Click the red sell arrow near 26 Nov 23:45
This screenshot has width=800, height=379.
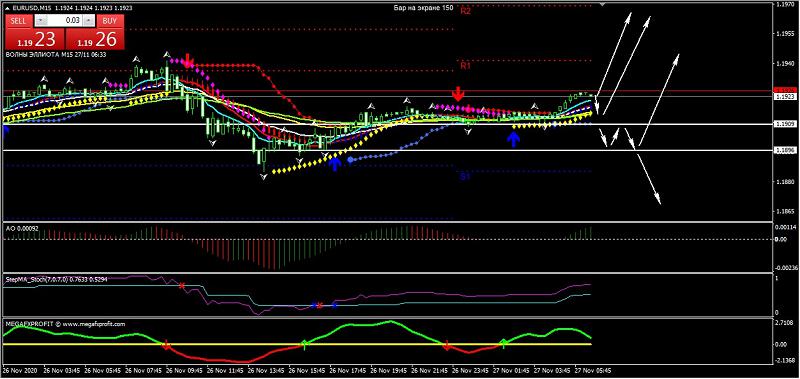point(458,94)
